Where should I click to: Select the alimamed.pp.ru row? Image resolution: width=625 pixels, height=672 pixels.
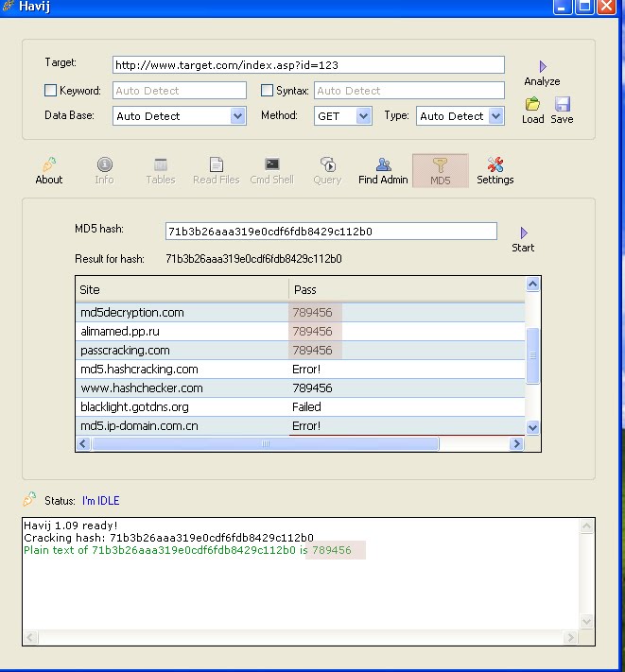coord(300,332)
